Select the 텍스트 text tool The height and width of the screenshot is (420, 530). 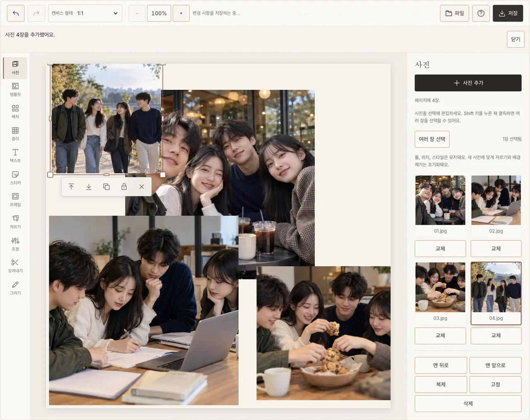click(15, 156)
